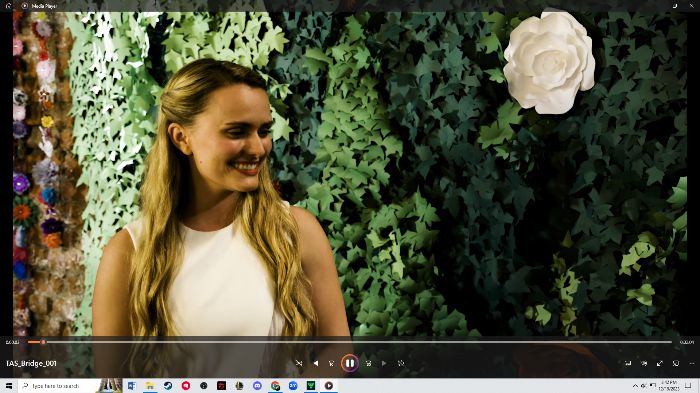This screenshot has height=393, width=700.
Task: Skip back 10 seconds
Action: 331,364
